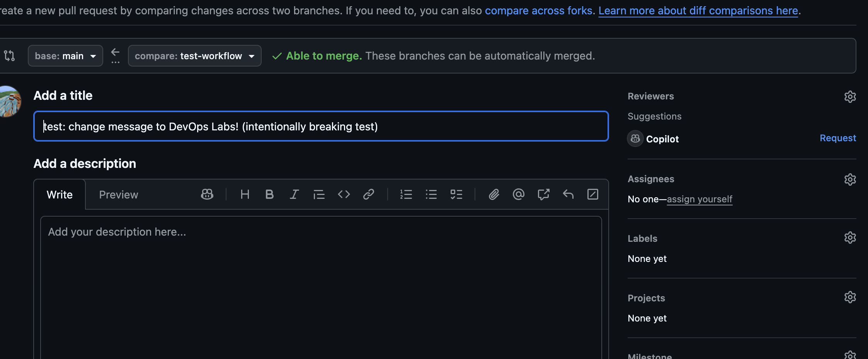The image size is (868, 359).
Task: Insert a quote block
Action: point(319,194)
